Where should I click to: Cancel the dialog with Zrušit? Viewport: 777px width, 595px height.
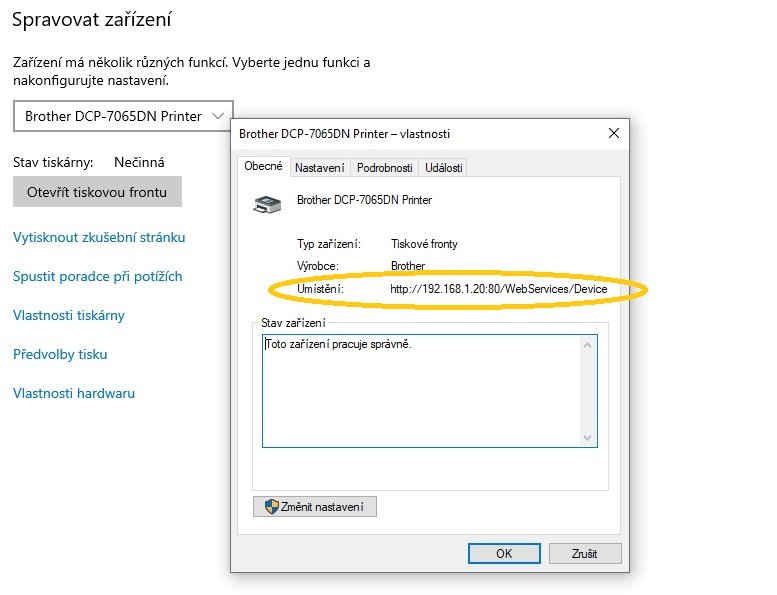pos(585,553)
